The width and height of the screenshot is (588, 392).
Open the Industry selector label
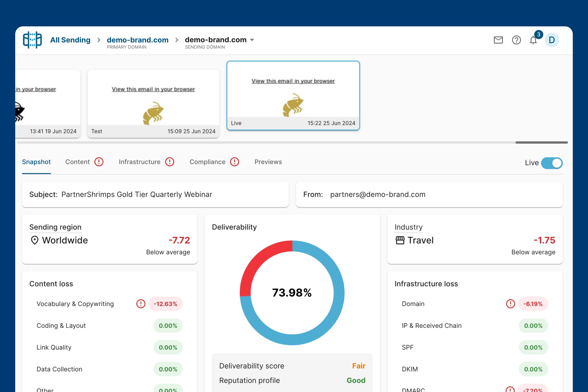408,227
